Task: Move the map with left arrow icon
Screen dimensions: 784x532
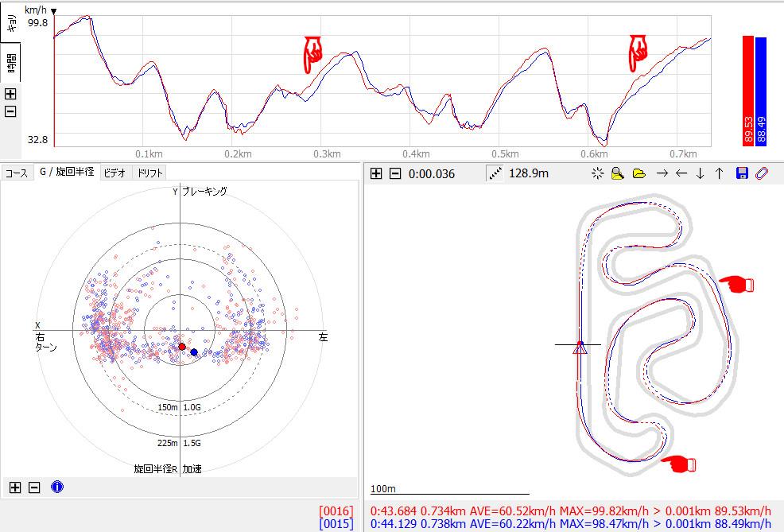Action: click(681, 173)
